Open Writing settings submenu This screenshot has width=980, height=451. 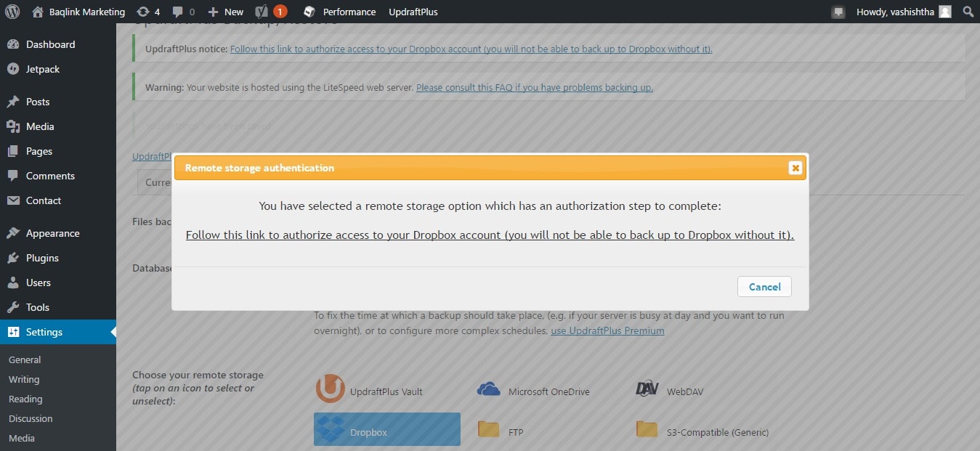point(24,379)
